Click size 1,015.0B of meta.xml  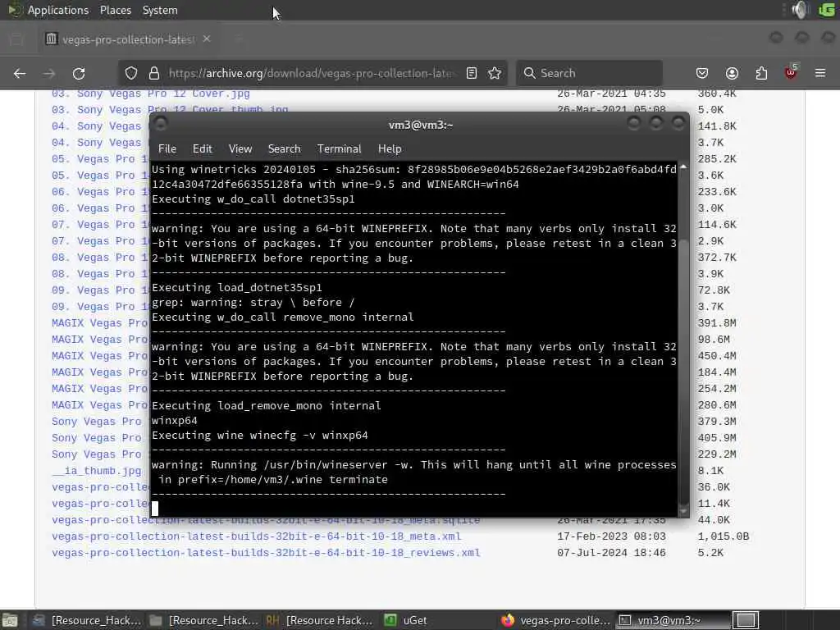click(x=724, y=536)
